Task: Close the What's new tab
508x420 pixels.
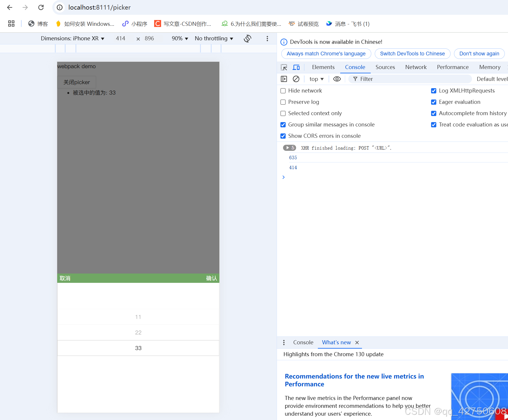Action: click(x=357, y=343)
